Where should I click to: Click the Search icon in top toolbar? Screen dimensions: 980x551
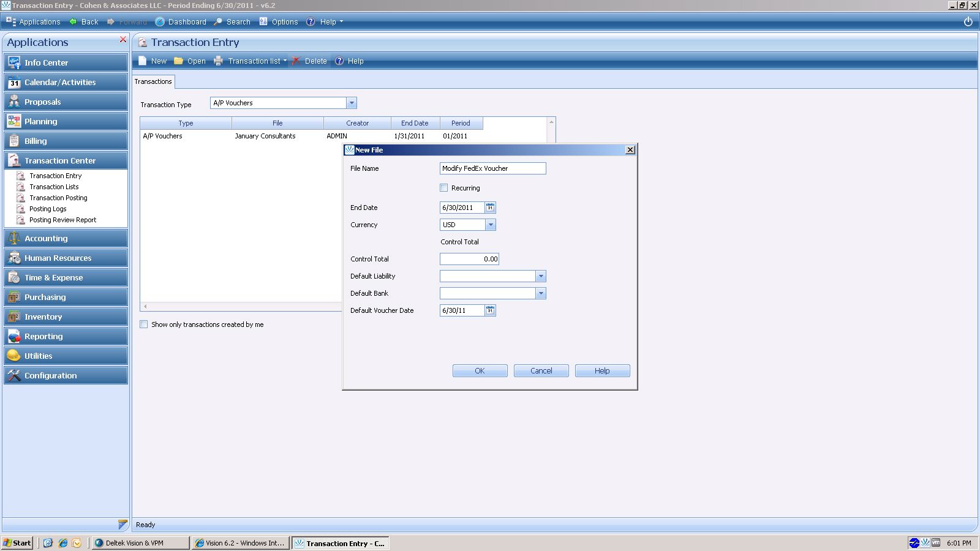pyautogui.click(x=218, y=21)
